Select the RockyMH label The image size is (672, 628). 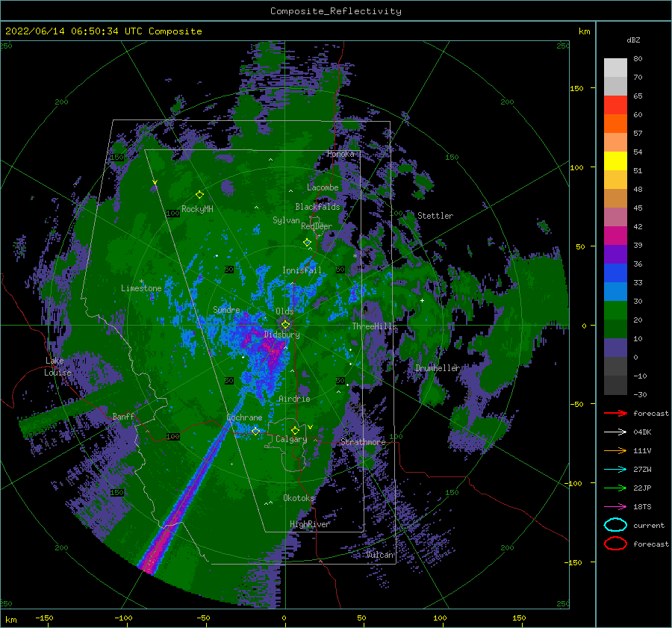pos(197,209)
